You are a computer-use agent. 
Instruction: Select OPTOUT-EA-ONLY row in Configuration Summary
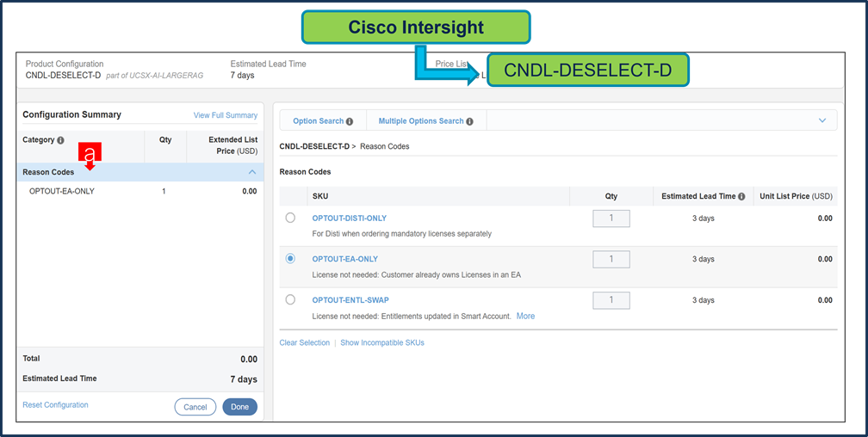(140, 191)
